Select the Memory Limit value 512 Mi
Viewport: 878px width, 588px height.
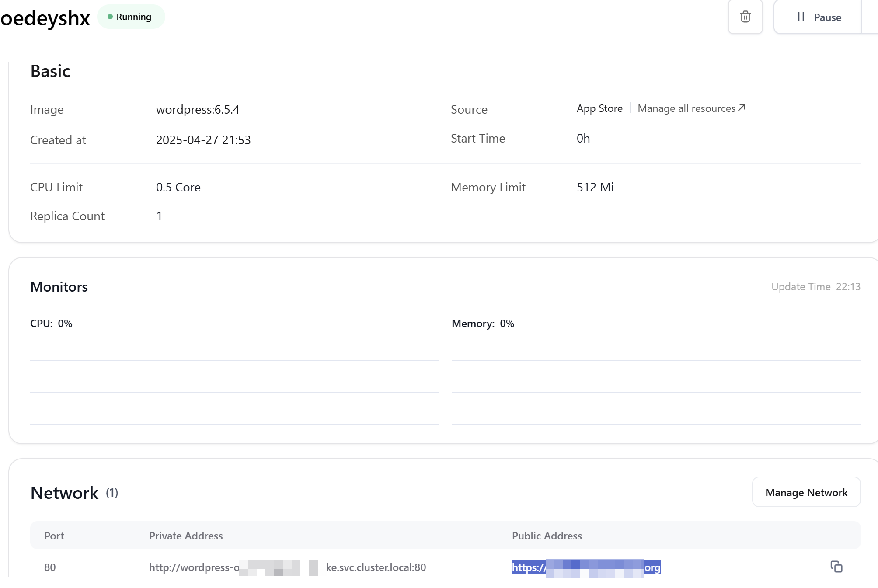595,187
